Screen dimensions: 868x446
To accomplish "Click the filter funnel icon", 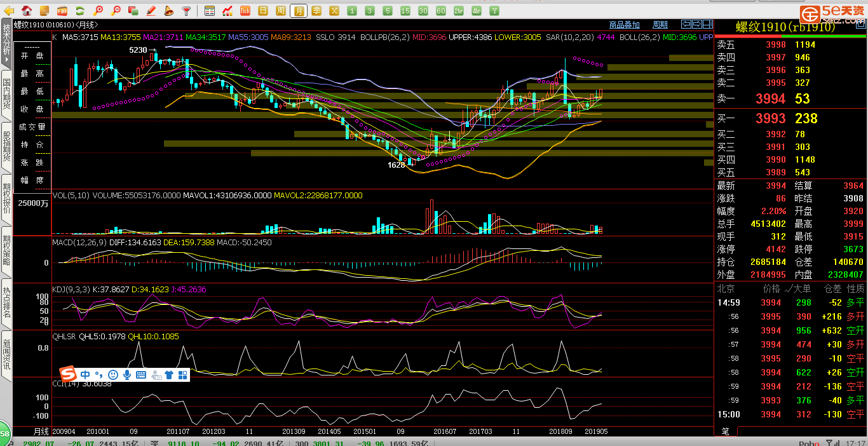I will (186, 11).
